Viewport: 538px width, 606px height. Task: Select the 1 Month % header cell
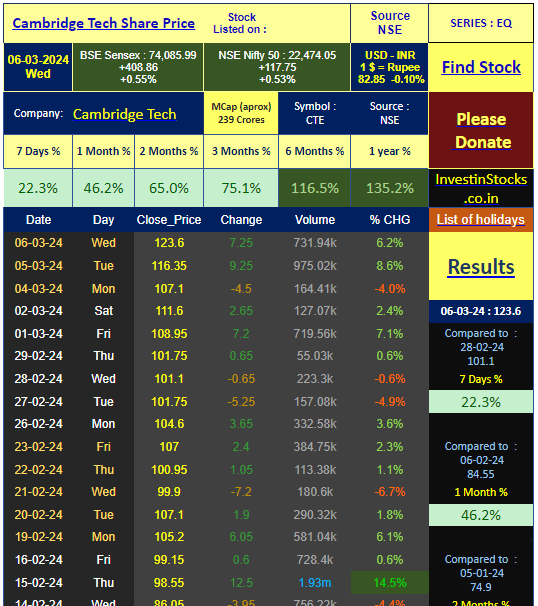point(104,152)
